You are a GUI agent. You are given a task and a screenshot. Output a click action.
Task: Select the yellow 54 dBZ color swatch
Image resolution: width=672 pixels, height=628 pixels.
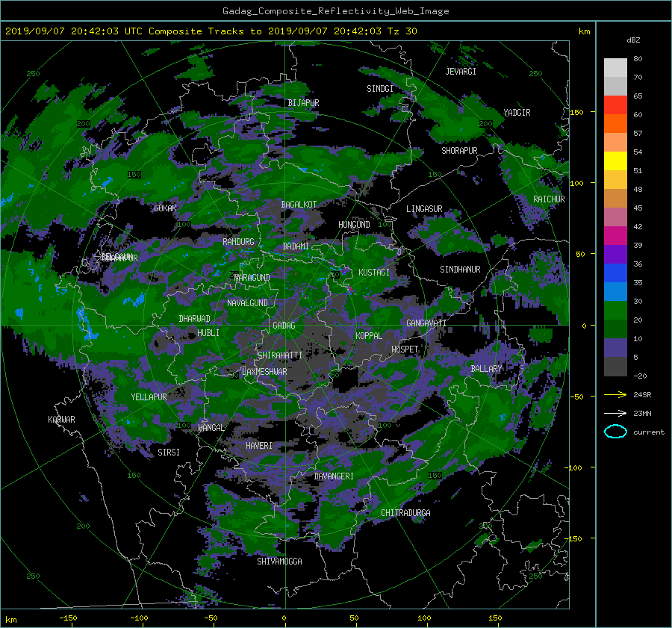pyautogui.click(x=615, y=161)
